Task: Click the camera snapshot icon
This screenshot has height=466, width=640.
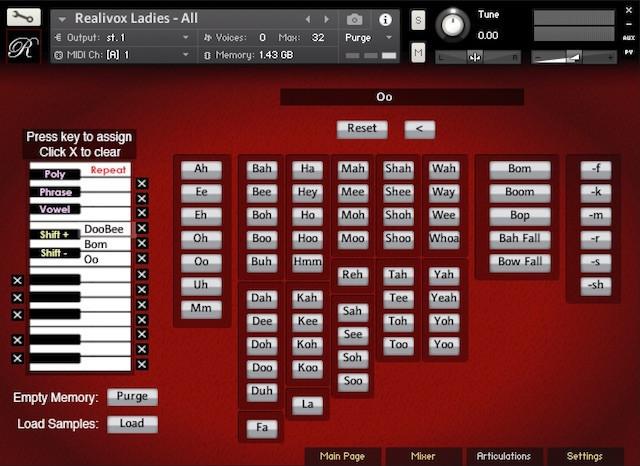Action: coord(354,19)
